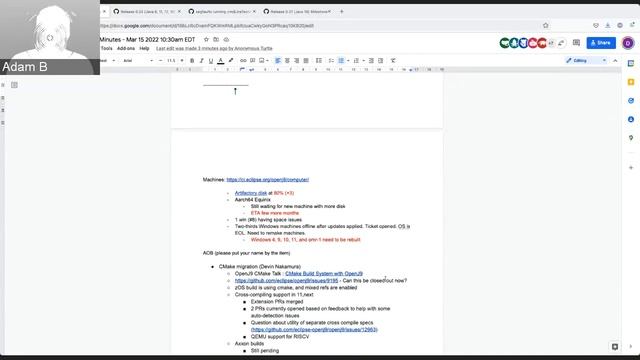
Task: Star the document title
Action: pos(206,40)
